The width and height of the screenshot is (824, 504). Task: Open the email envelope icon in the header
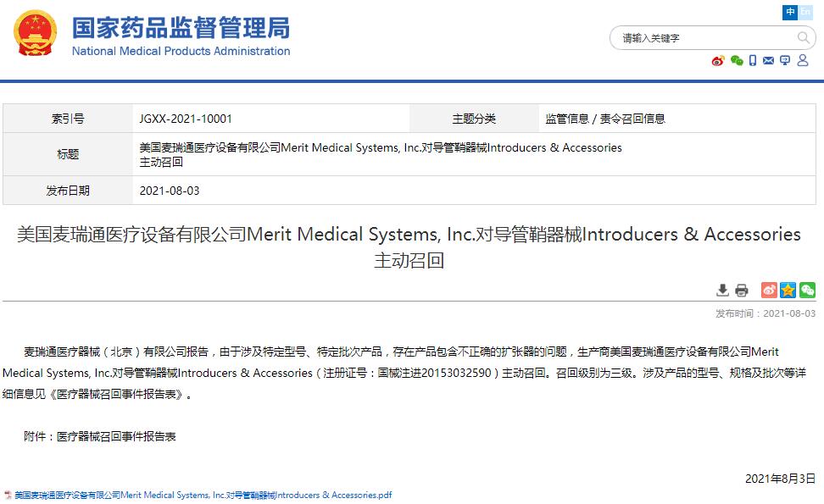(x=768, y=61)
